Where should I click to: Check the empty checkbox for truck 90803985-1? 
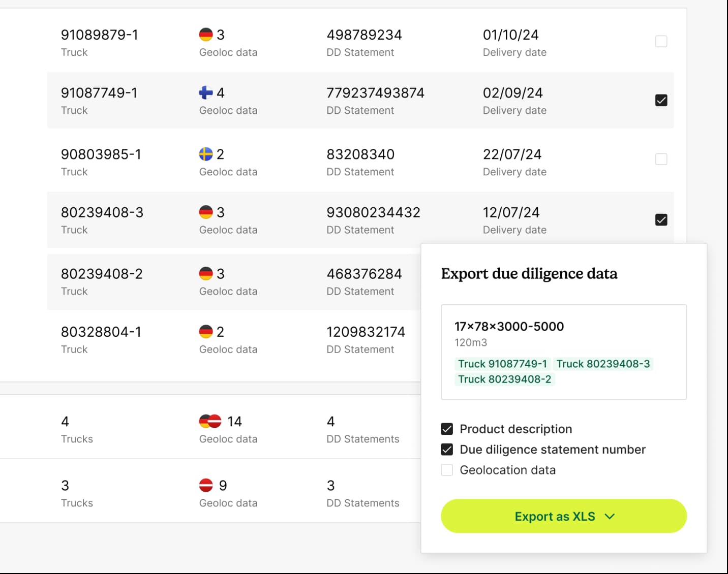tap(661, 159)
